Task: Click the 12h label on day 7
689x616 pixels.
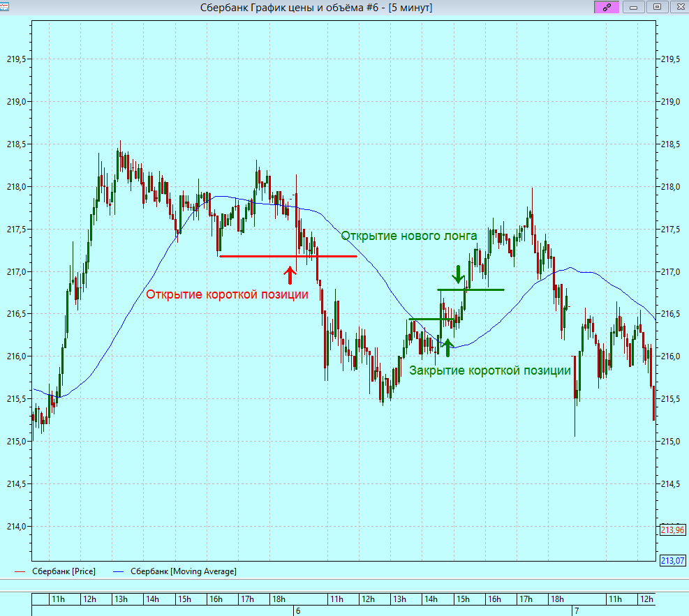Action: 646,599
